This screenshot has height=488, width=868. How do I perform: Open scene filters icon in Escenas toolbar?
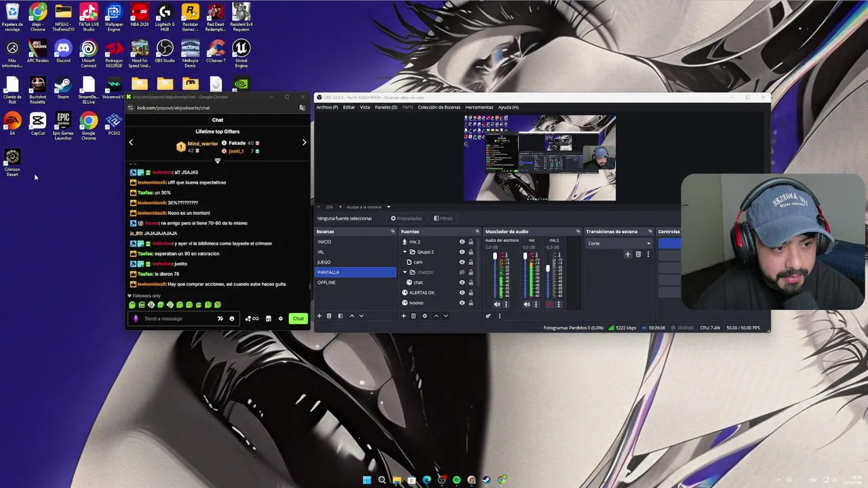coord(340,316)
